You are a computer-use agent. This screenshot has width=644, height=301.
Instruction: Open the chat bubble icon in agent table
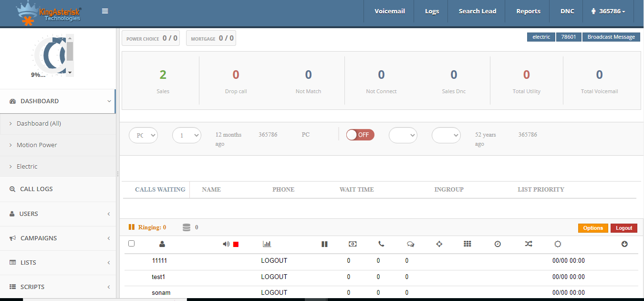tap(410, 244)
